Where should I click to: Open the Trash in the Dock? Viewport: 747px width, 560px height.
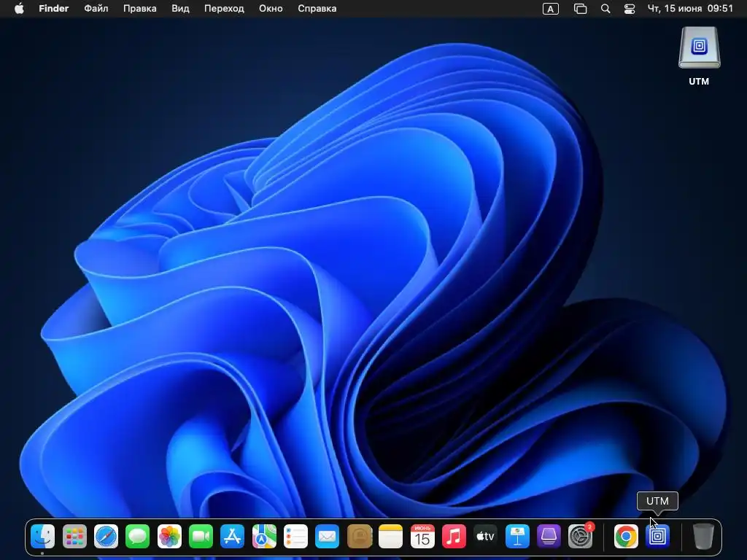(x=703, y=537)
